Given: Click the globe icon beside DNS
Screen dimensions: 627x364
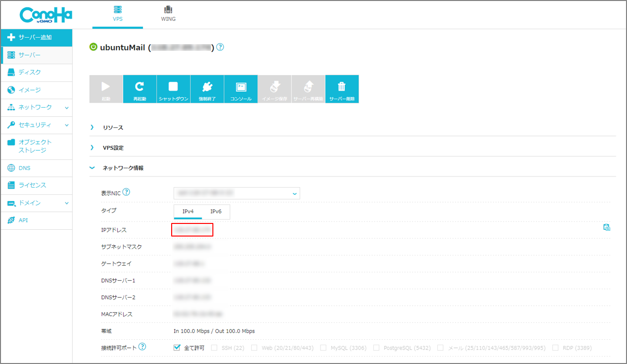Looking at the screenshot, I should [x=11, y=168].
